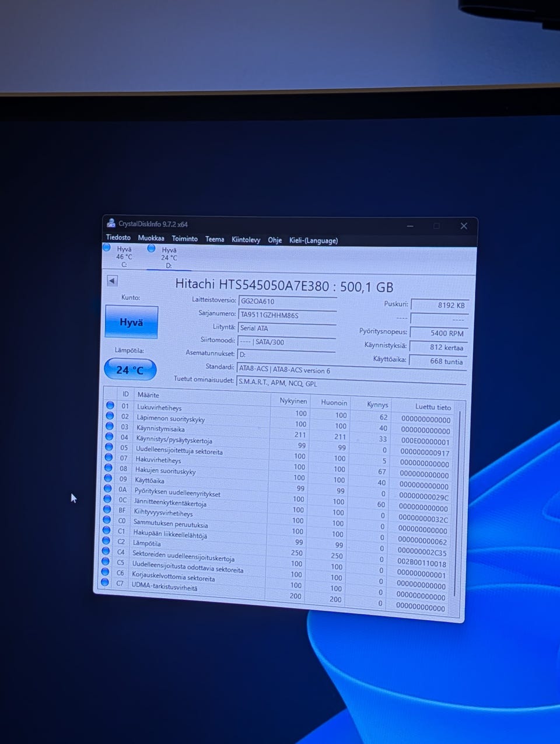Click the raw value 000000002C35
Screen dimensions: 560x744
422,553
